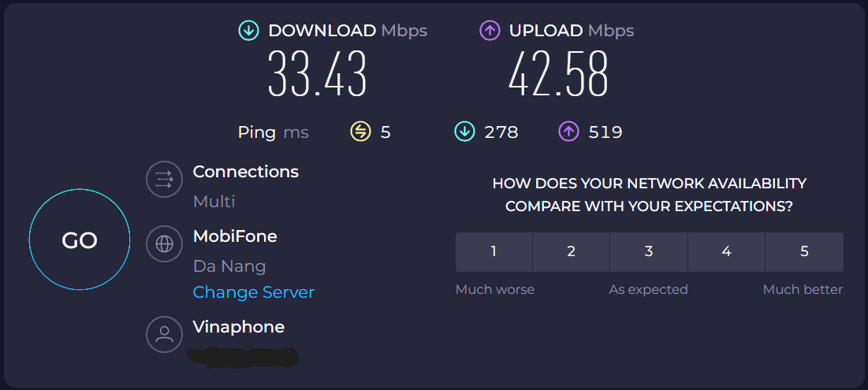
Task: Click the 42.58 upload result
Action: tap(558, 75)
